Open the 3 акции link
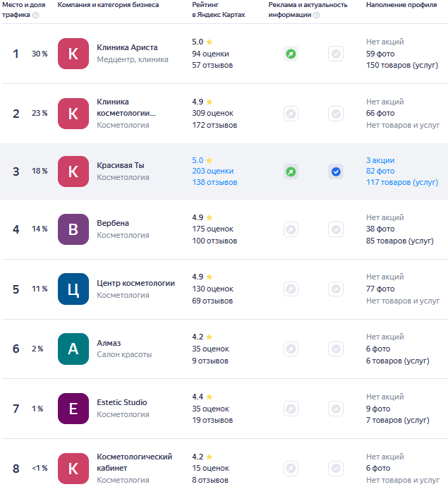Image resolution: width=448 pixels, height=494 pixels. point(380,160)
